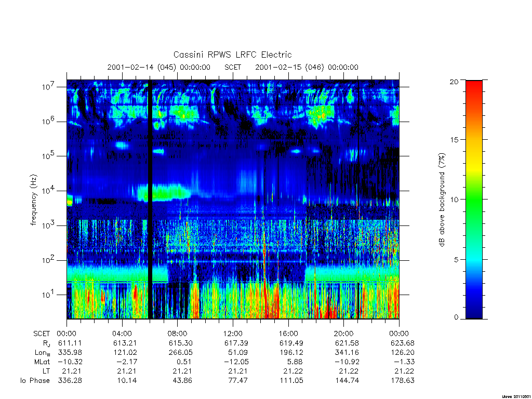Click the MLat value -10.32
This screenshot has width=532, height=399.
click(70, 362)
